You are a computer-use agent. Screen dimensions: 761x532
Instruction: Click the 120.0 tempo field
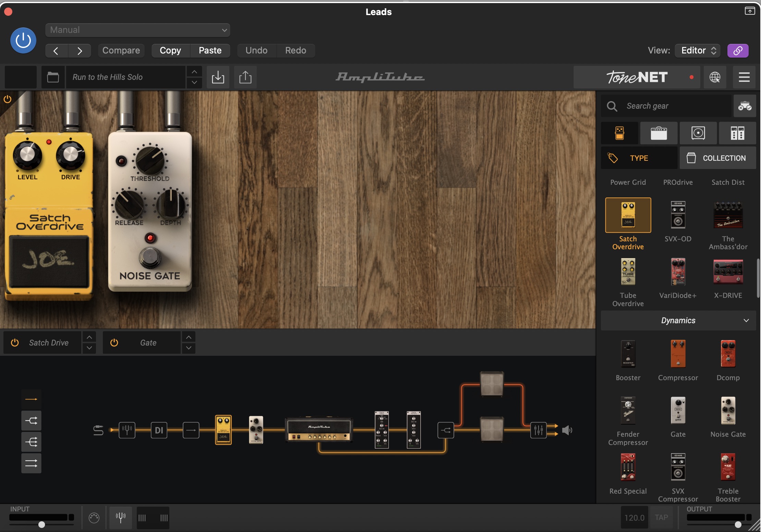635,518
